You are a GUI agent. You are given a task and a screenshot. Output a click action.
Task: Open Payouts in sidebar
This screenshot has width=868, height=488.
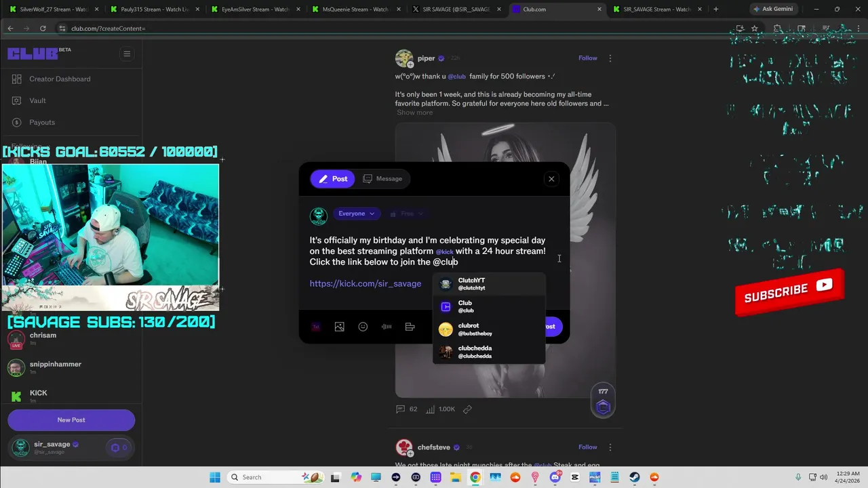pyautogui.click(x=42, y=122)
